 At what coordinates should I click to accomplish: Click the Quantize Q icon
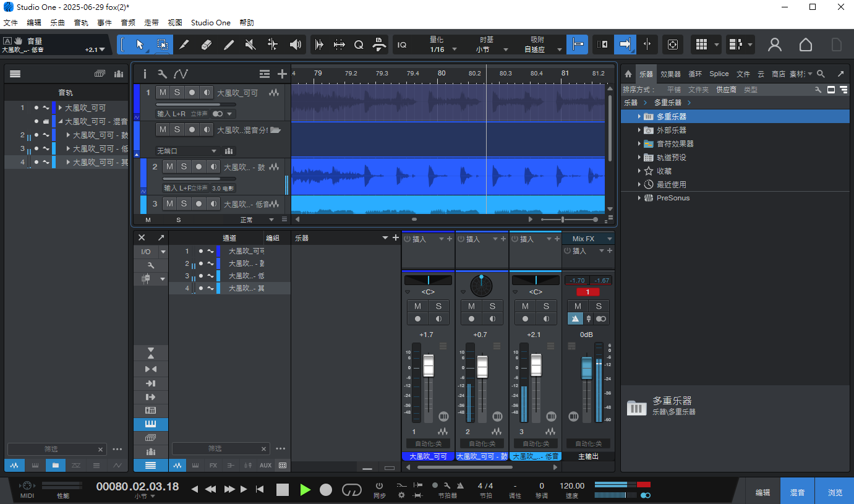[359, 45]
